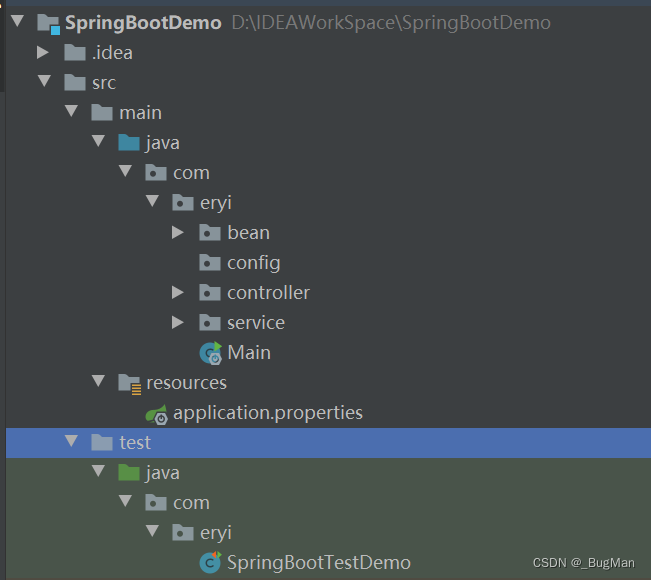Click the .idea folder icon
Viewport: 651px width, 580px height.
pos(75,53)
